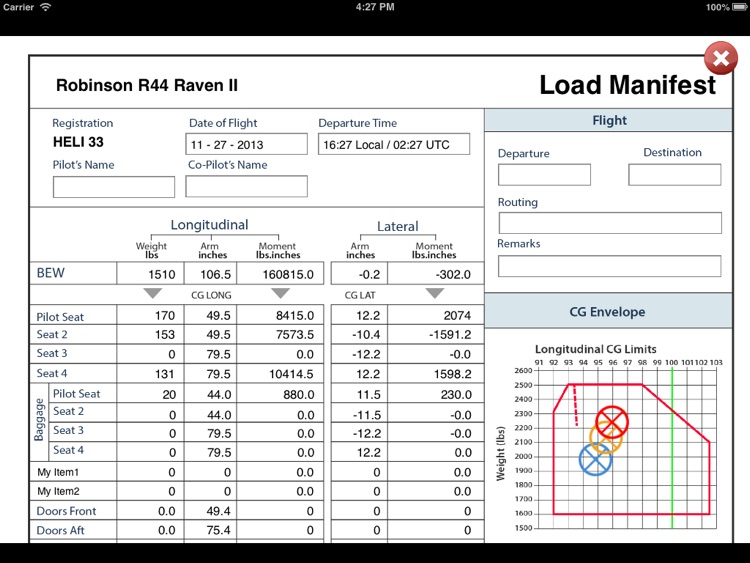Tap the vertical Baggage group label
The height and width of the screenshot is (563, 750).
point(39,419)
